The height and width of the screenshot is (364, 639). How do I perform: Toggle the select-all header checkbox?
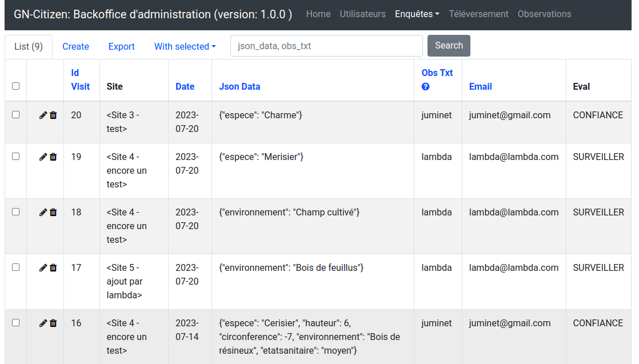click(16, 86)
